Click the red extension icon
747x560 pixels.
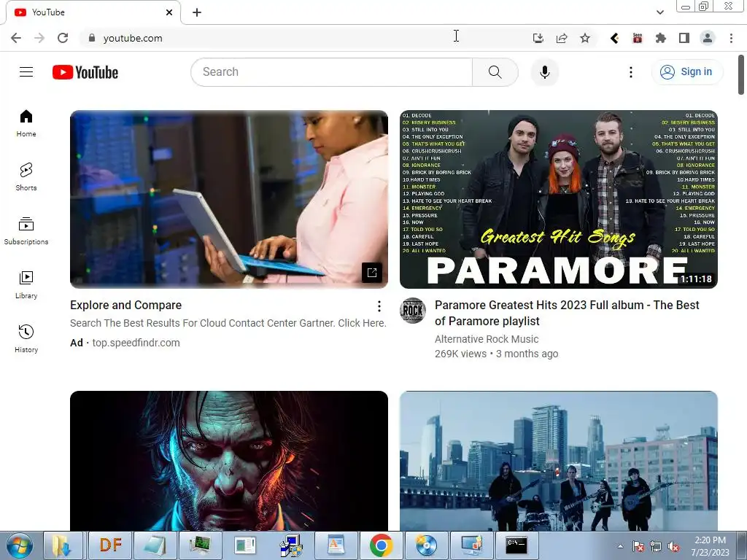coord(638,38)
